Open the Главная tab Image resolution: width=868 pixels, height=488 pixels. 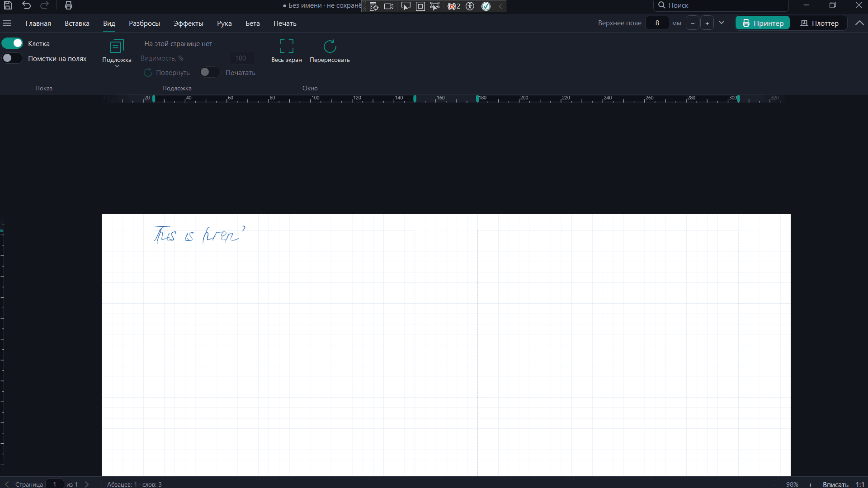click(x=38, y=23)
